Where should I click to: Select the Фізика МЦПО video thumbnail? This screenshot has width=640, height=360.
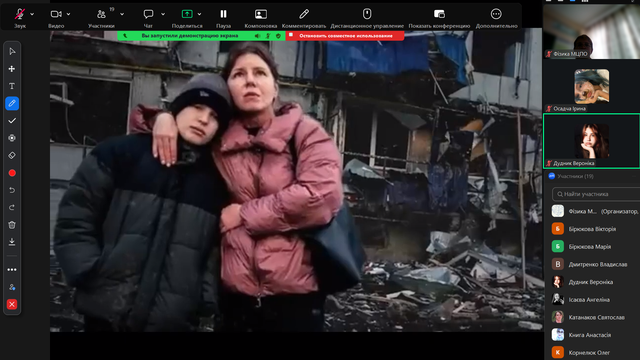click(591, 32)
